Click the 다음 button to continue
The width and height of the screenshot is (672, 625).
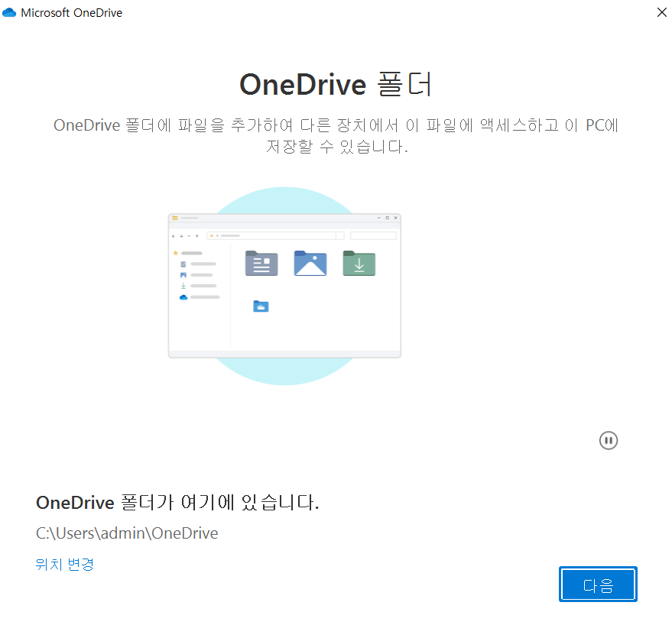(598, 584)
